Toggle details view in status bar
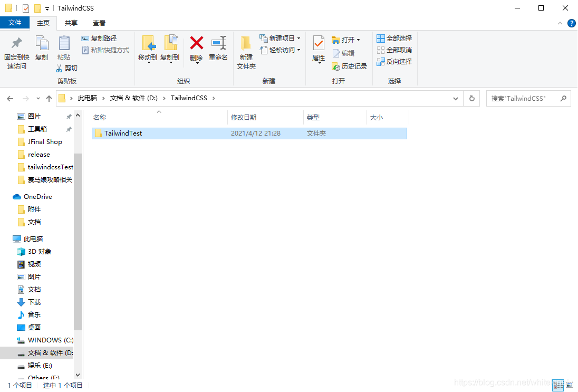The image size is (578, 392). tap(557, 385)
